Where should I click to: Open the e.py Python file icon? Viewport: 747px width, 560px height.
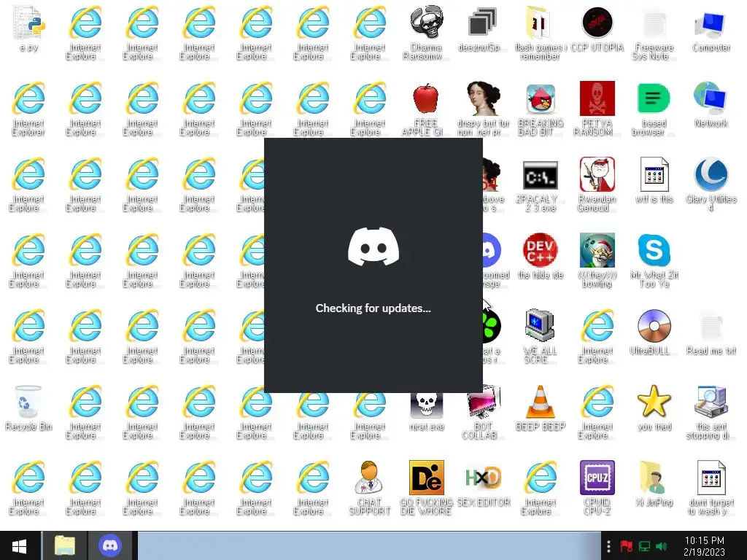coord(28,24)
